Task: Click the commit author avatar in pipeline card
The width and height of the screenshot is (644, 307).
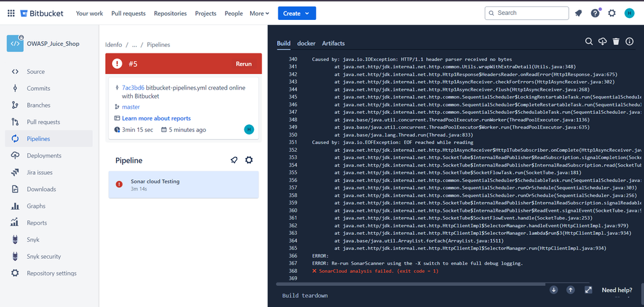Action: (x=249, y=130)
